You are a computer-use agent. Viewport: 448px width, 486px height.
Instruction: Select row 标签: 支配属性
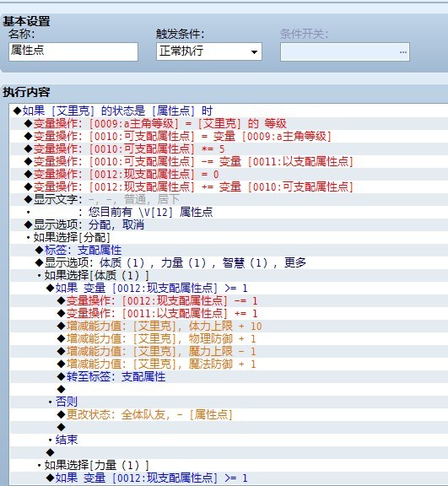[229, 250]
